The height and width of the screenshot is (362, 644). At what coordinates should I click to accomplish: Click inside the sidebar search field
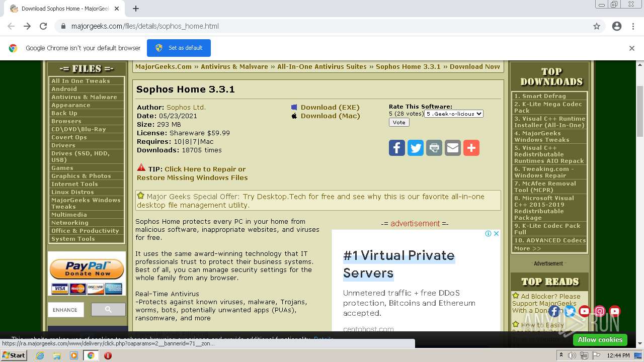point(66,310)
